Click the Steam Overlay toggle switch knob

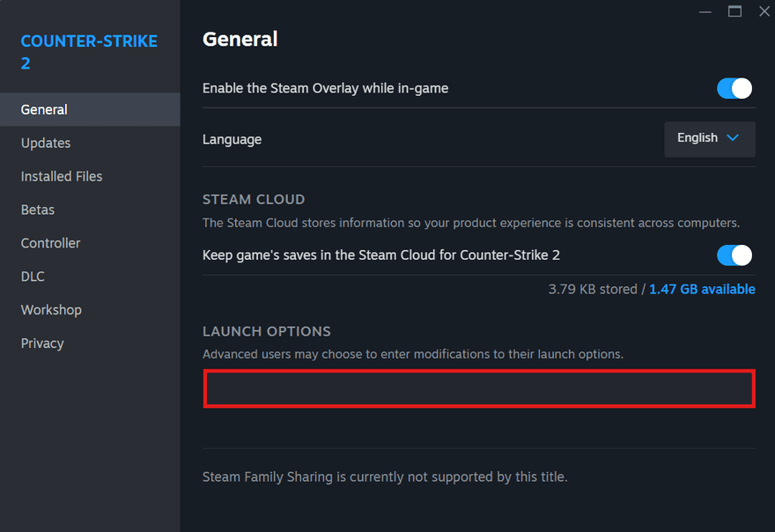[x=740, y=88]
